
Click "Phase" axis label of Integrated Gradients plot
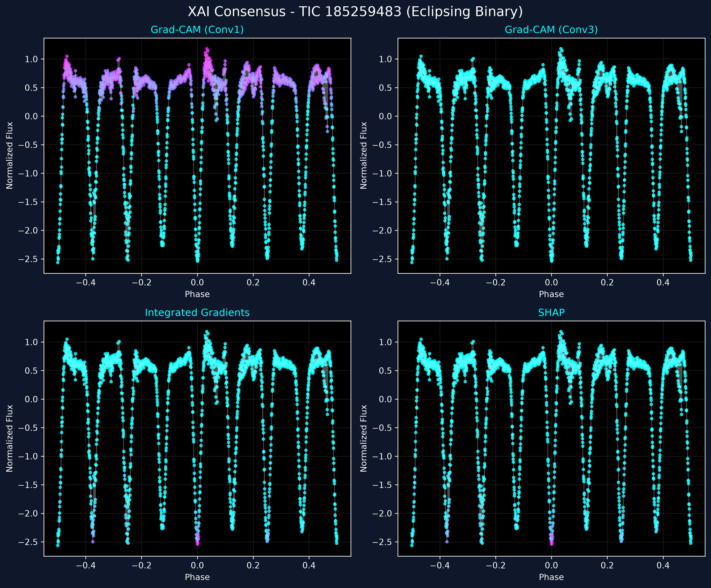197,577
